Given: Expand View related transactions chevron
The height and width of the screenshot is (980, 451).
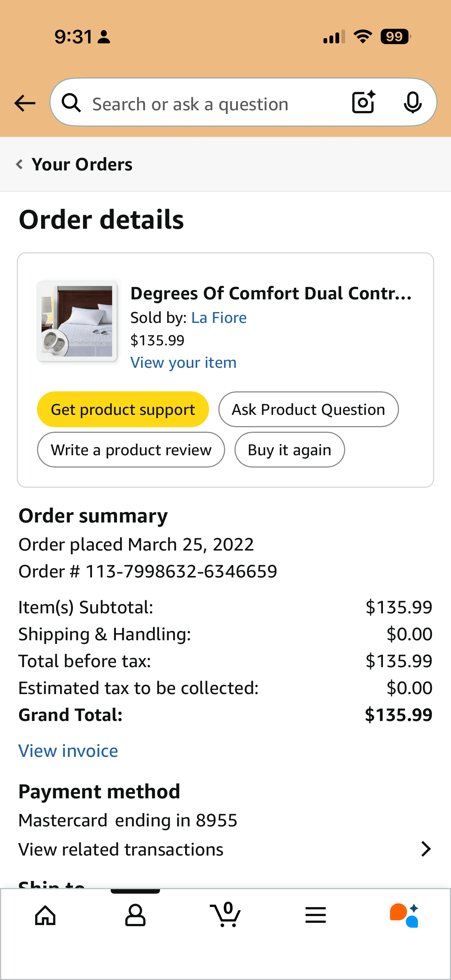Looking at the screenshot, I should tap(426, 849).
